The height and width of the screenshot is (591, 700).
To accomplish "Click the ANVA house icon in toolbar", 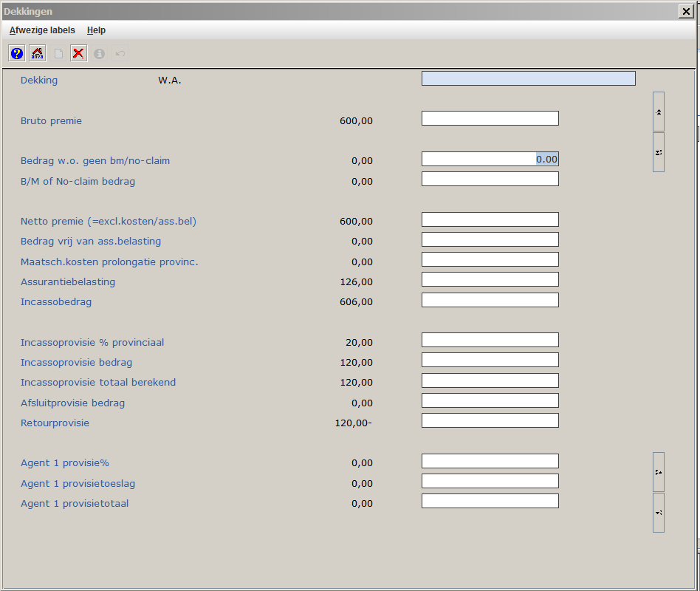I will (x=37, y=53).
